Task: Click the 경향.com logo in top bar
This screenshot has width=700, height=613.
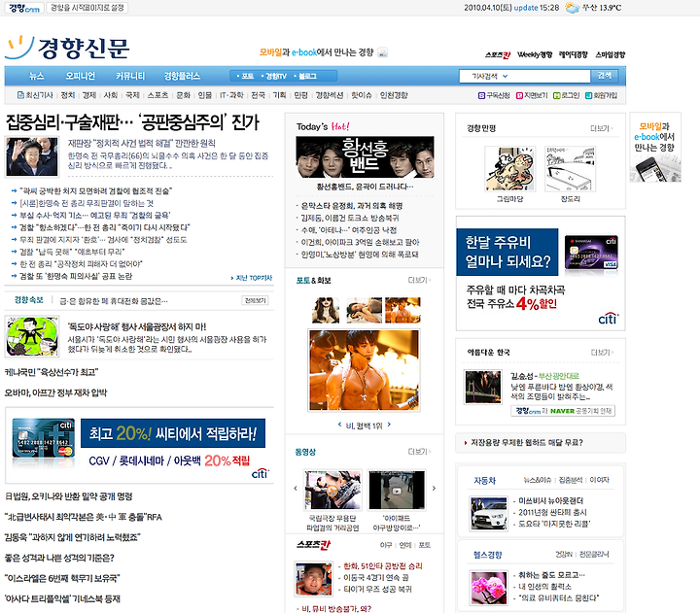Action: 24,8
